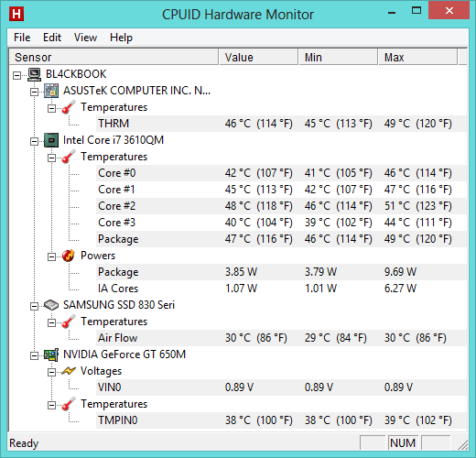Click the NUM status bar indicator
This screenshot has height=458, width=476.
tap(403, 442)
